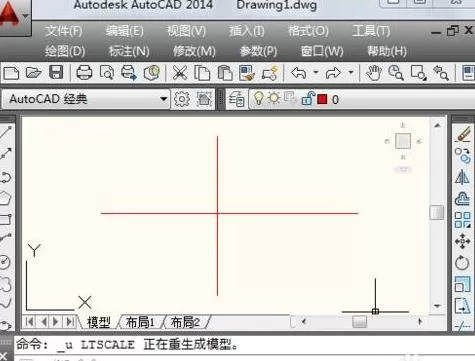Toggle layer lock padlock icon
The image size is (475, 361).
click(x=307, y=99)
